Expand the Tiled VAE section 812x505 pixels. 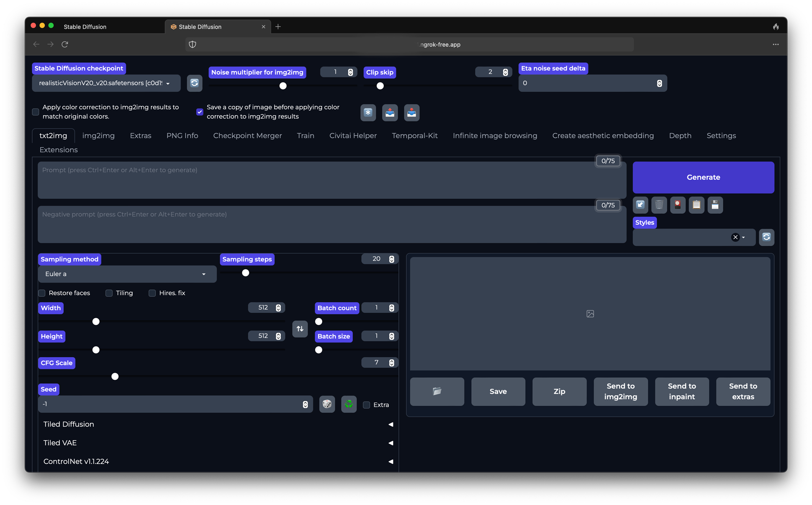pyautogui.click(x=218, y=443)
